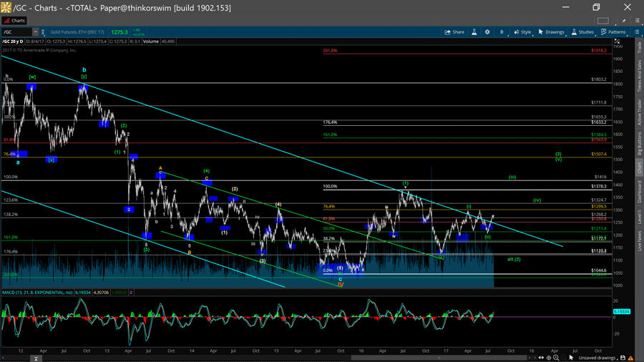The height and width of the screenshot is (362, 644).
Task: Toggle the chart grid layout rectangle
Action: click(x=603, y=21)
